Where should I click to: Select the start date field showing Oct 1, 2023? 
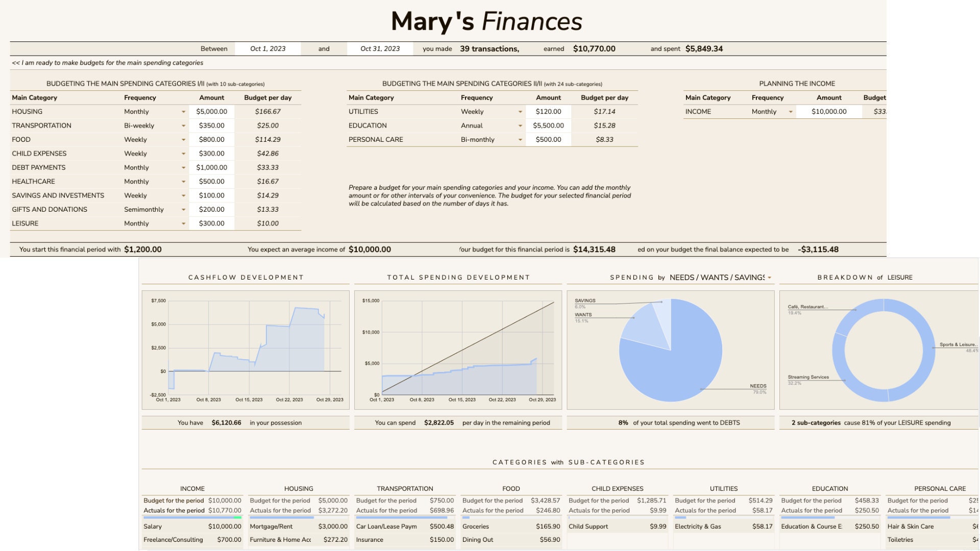point(268,48)
